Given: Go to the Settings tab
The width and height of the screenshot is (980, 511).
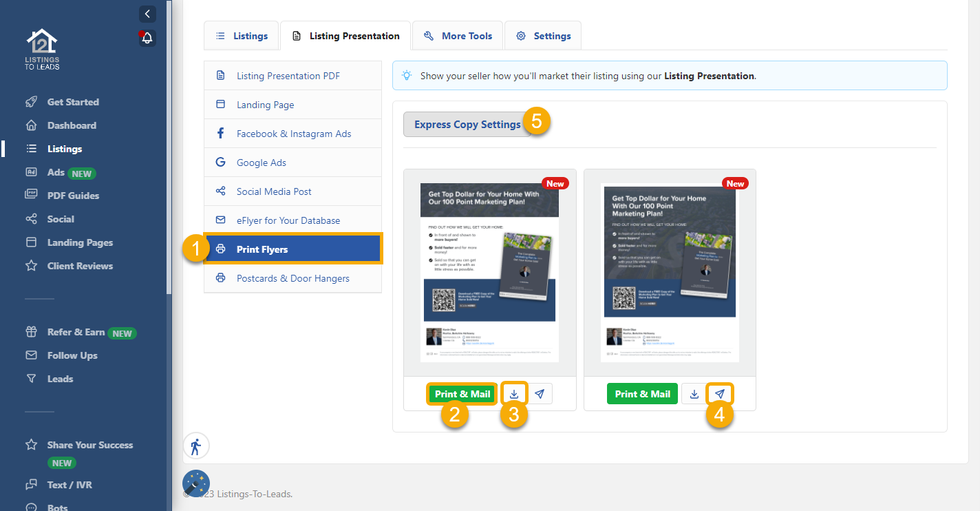Looking at the screenshot, I should pyautogui.click(x=543, y=36).
